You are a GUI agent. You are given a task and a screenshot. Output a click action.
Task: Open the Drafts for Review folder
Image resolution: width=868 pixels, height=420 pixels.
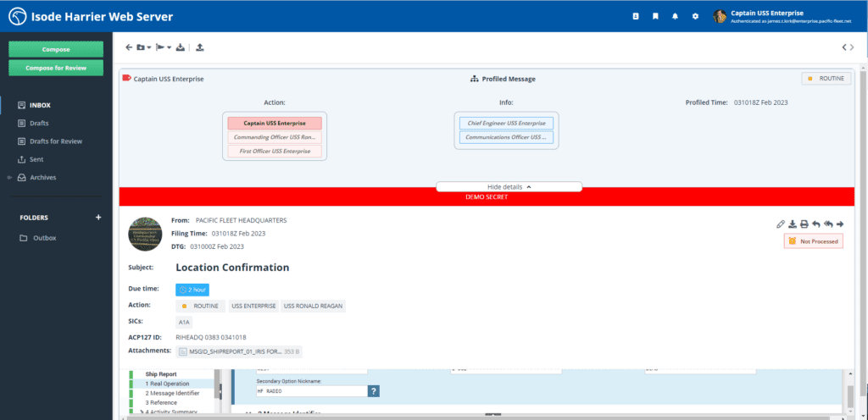tap(56, 141)
